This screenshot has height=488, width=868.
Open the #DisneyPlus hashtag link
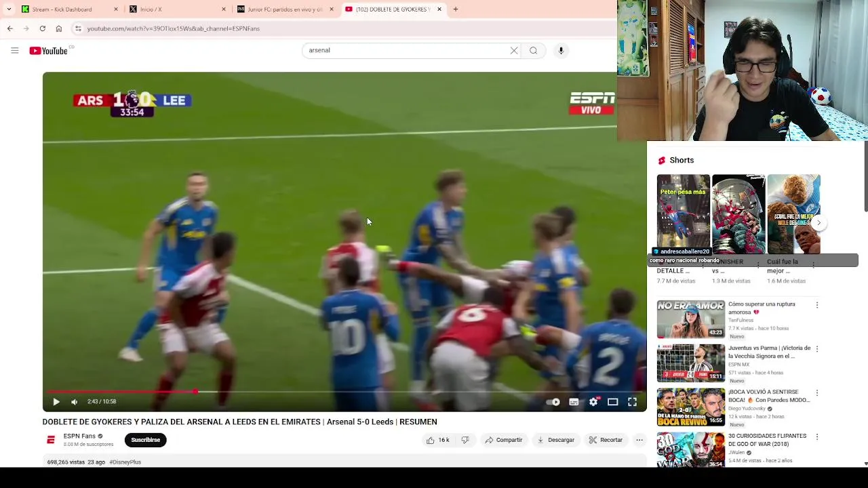pos(125,462)
